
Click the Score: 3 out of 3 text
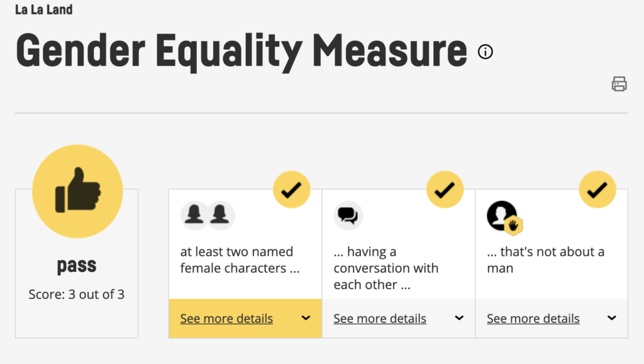tap(76, 295)
